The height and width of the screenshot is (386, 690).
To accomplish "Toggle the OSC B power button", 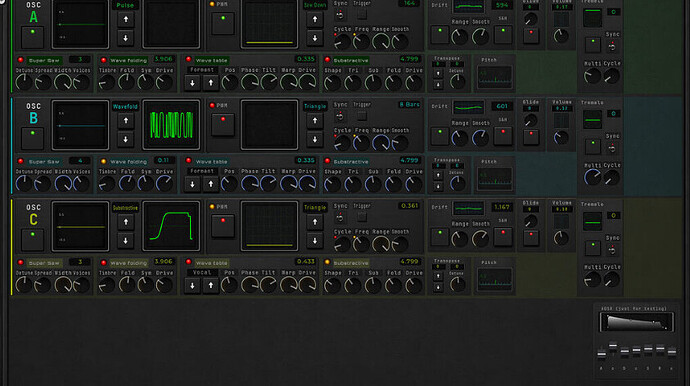I will [33, 138].
